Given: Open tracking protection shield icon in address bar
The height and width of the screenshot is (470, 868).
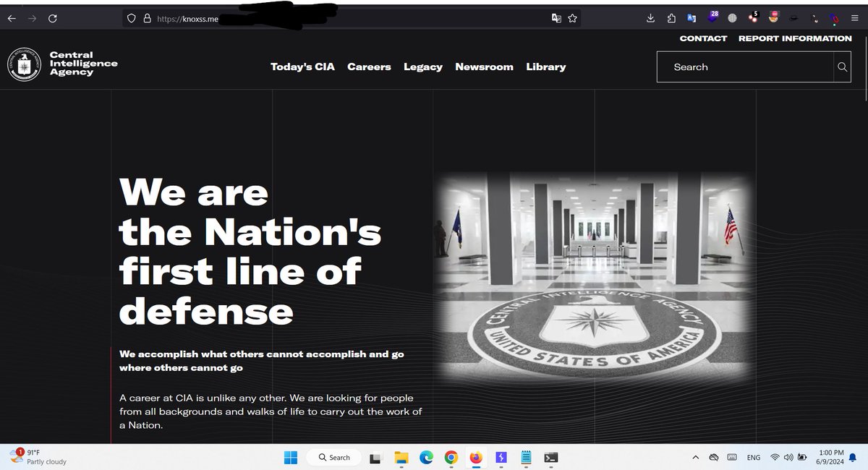Looking at the screenshot, I should [x=132, y=19].
